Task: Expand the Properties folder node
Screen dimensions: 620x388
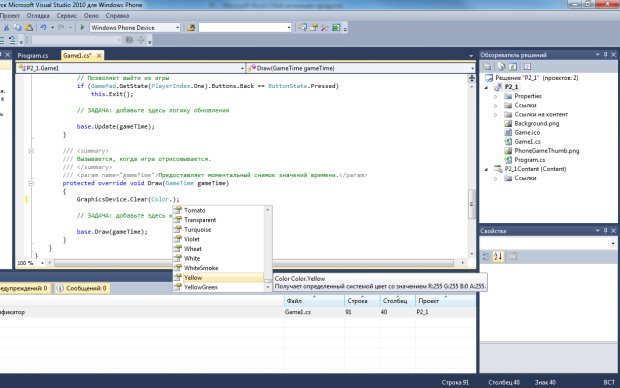Action: [x=496, y=96]
